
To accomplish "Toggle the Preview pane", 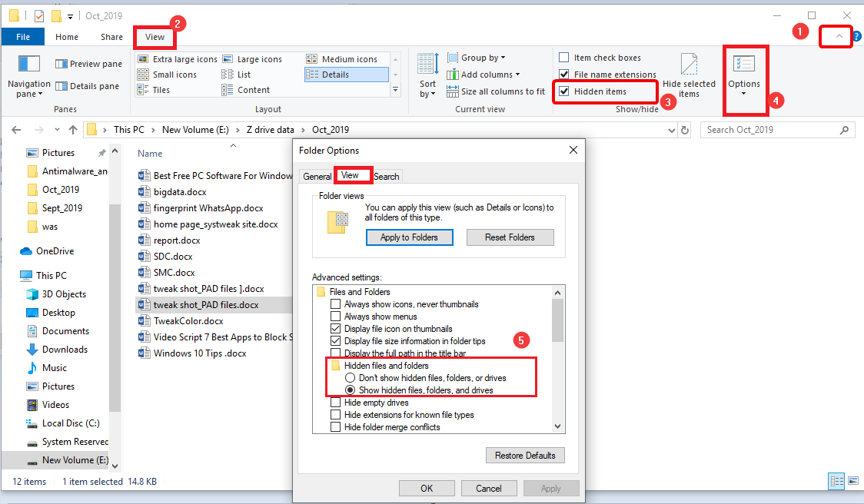I will (88, 64).
